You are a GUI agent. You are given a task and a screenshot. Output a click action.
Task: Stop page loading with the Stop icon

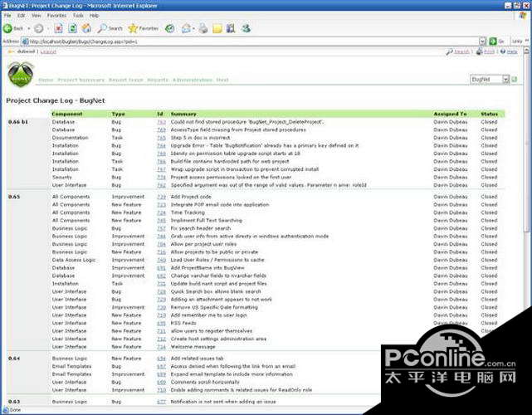(58, 28)
